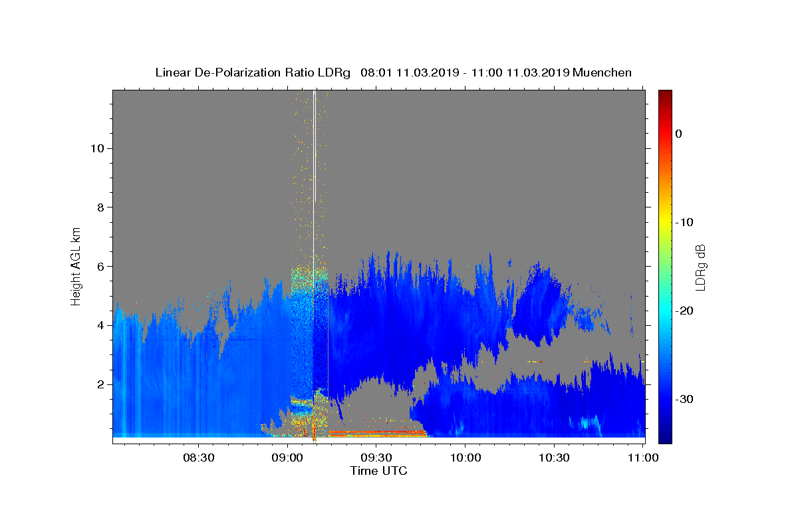Click the '10:30' time axis label

coord(555,458)
